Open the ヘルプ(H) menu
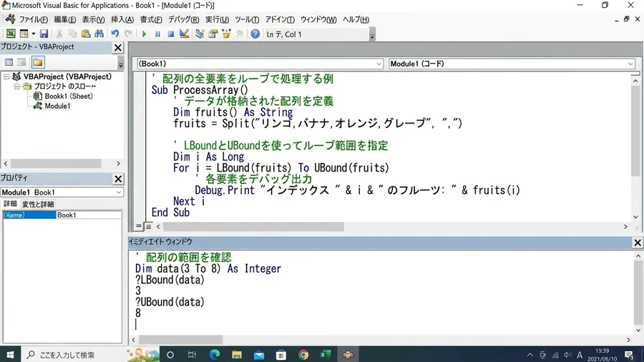This screenshot has height=362, width=644. [356, 19]
